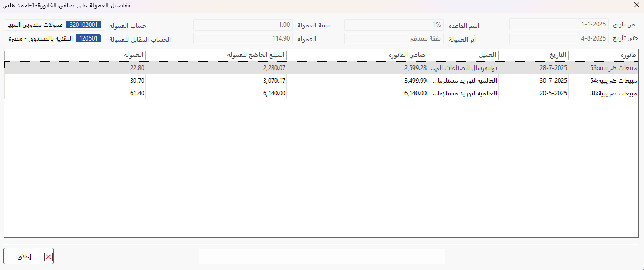Viewport: 644px width, 270px height.
Task: Click the اسم القاعدة field showing 1%
Action: [x=393, y=25]
